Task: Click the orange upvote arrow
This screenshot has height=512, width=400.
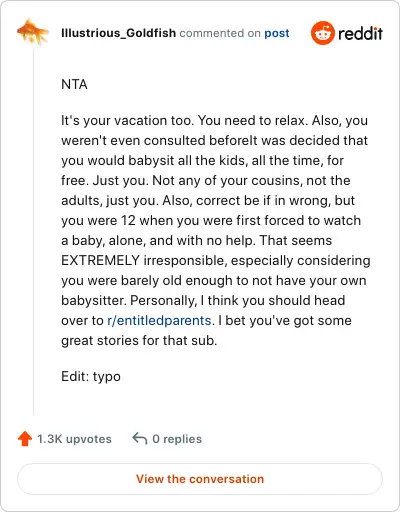Action: (x=25, y=439)
